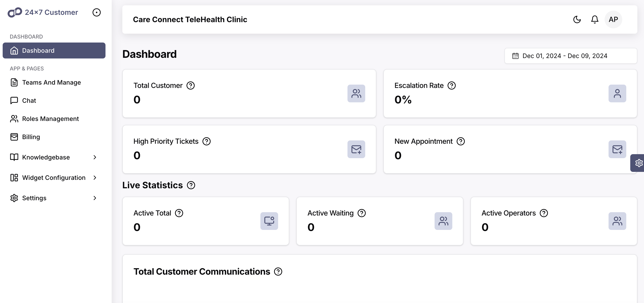Click the Escalation Rate help tooltip icon
Screen dimensions: 644x303
[451, 85]
